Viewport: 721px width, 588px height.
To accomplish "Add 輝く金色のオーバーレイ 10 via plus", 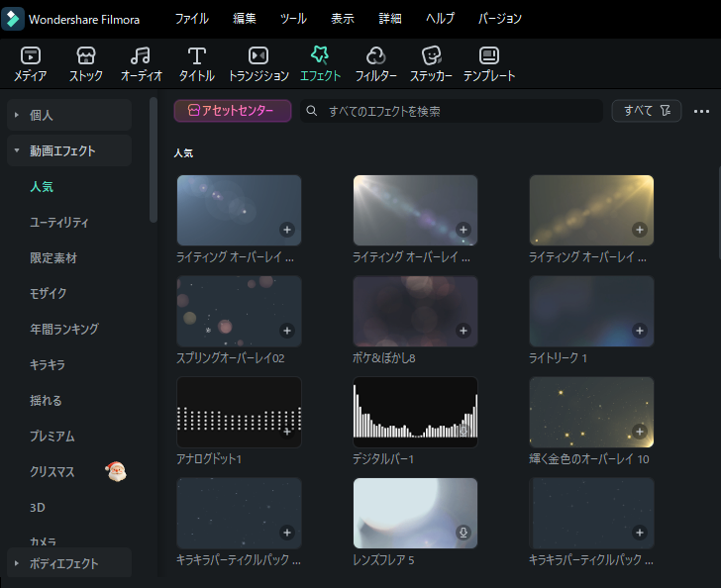I will pyautogui.click(x=640, y=432).
